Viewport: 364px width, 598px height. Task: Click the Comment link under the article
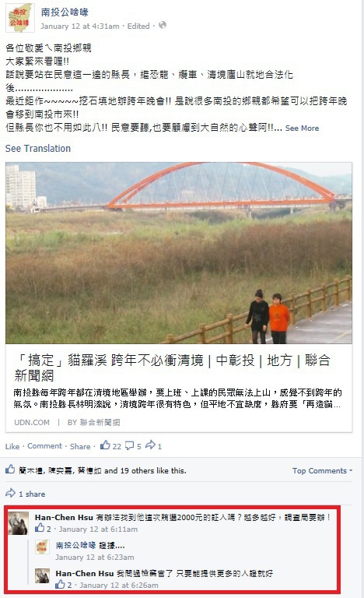44,446
